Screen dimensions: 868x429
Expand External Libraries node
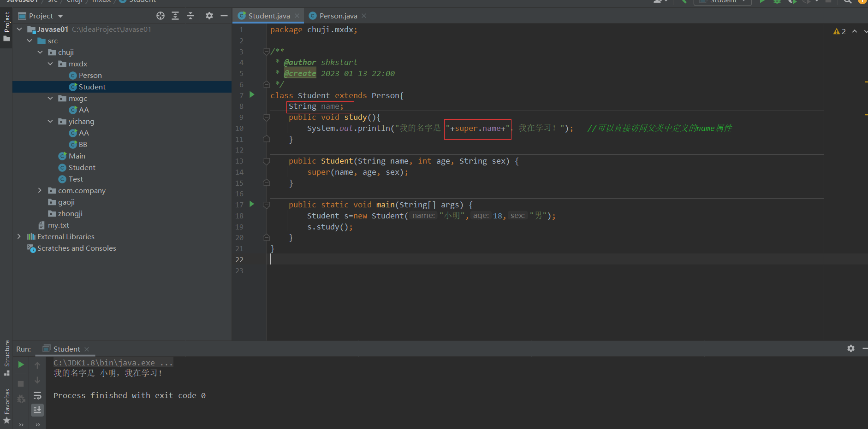click(x=19, y=236)
